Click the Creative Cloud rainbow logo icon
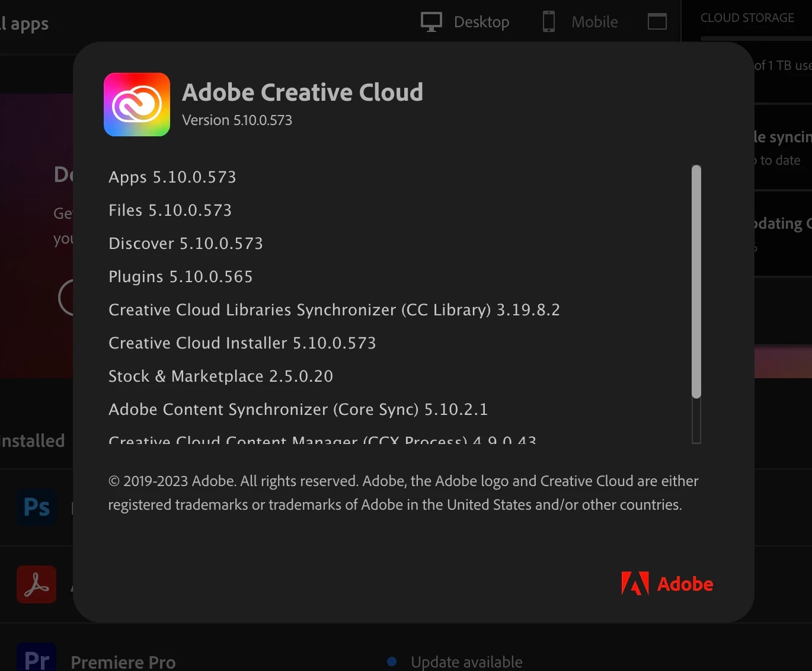 click(x=137, y=104)
